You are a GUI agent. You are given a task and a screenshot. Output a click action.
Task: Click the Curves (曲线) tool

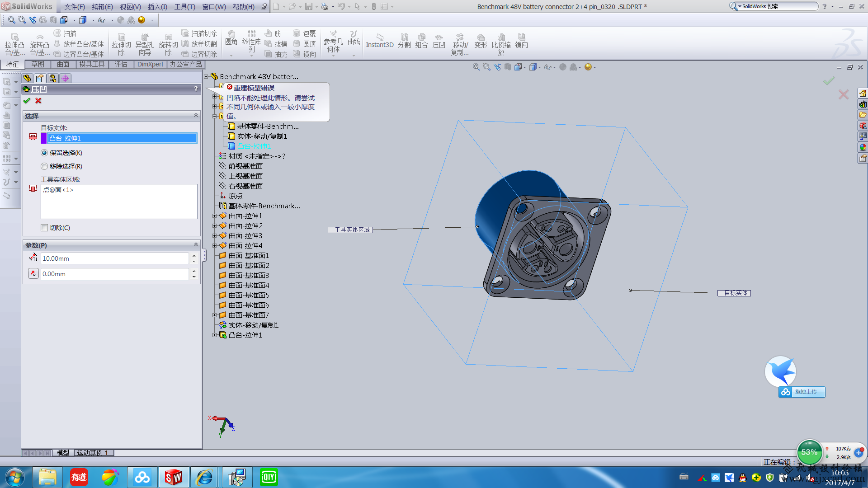pyautogui.click(x=354, y=38)
